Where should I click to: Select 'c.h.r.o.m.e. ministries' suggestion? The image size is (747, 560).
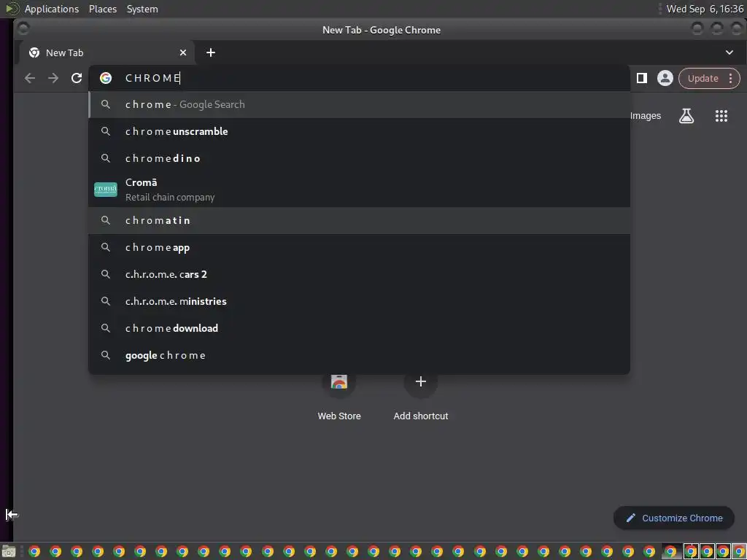tap(359, 301)
